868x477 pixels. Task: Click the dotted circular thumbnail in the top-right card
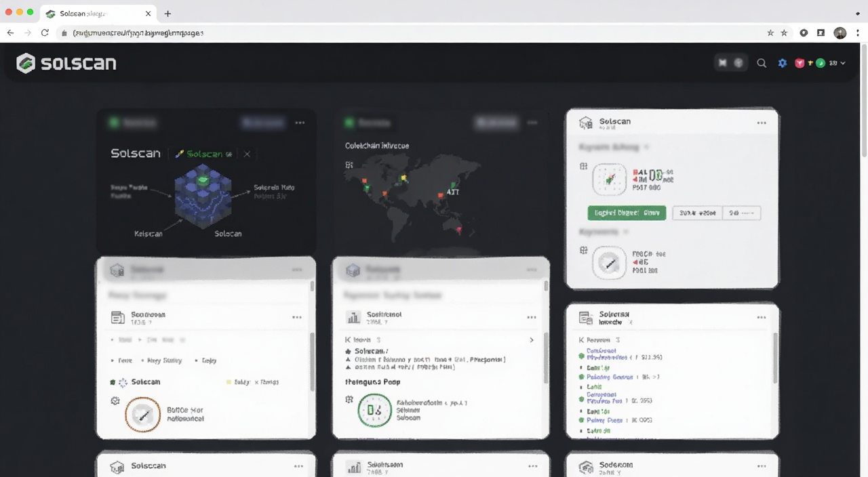click(610, 180)
